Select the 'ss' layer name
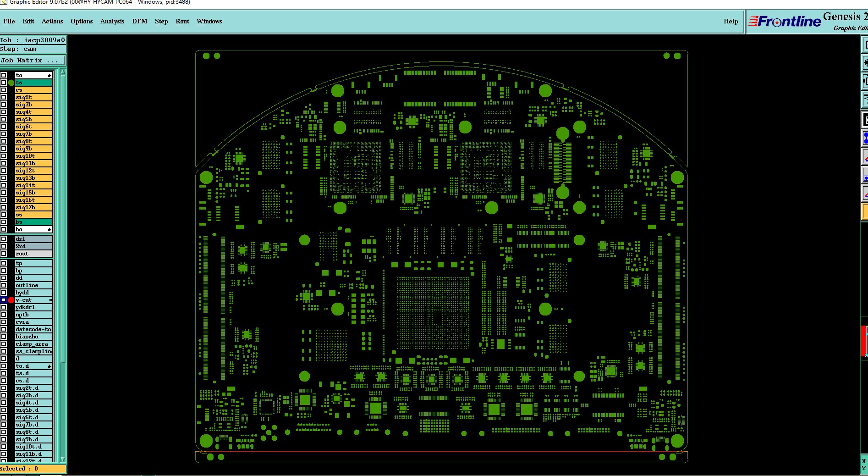 [33, 215]
